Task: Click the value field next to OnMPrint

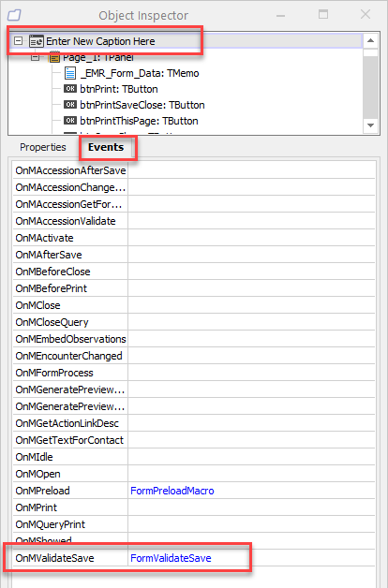Action: point(251,508)
